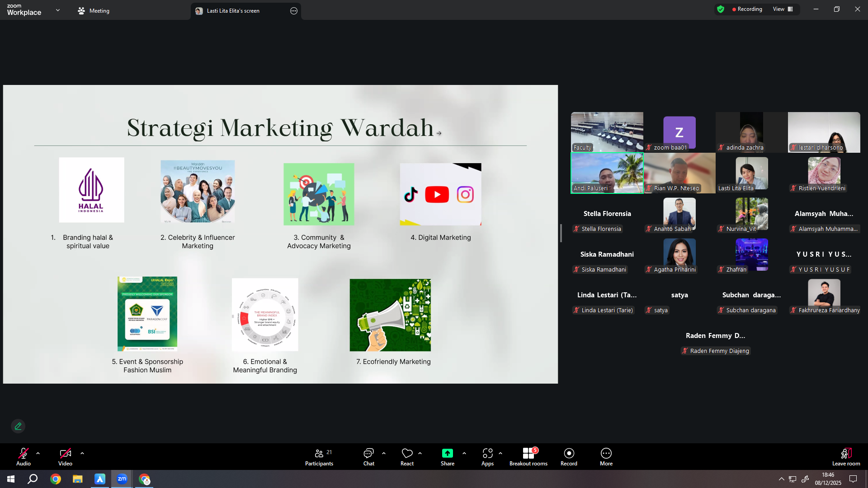This screenshot has height=488, width=868.
Task: Open the React heart menu
Action: (x=407, y=456)
